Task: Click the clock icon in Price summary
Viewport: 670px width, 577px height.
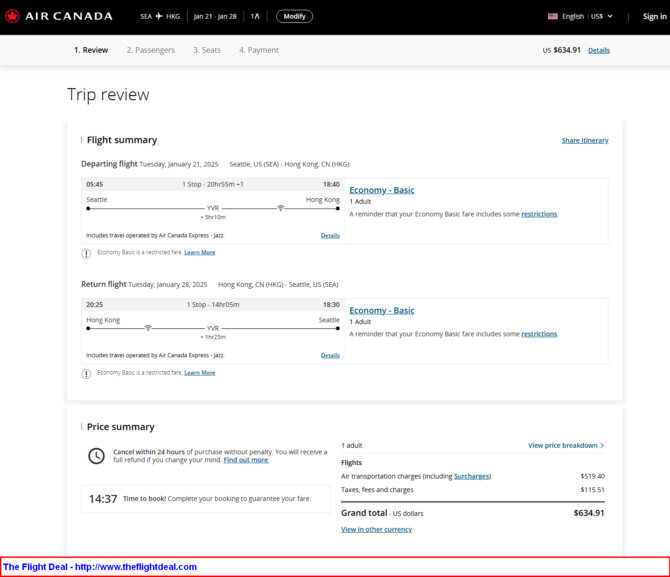Action: [x=96, y=456]
